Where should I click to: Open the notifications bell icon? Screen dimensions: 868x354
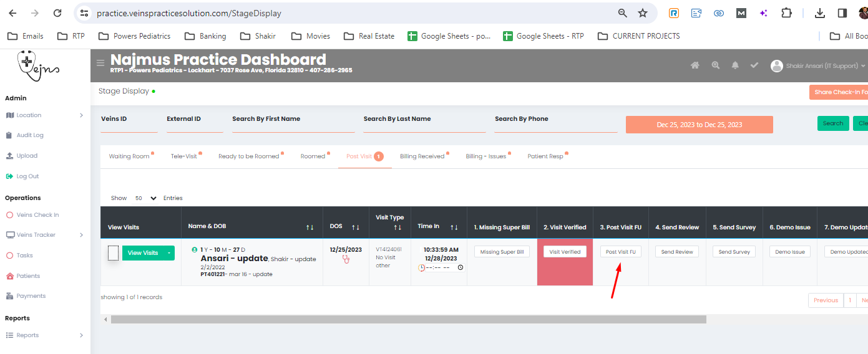tap(735, 65)
